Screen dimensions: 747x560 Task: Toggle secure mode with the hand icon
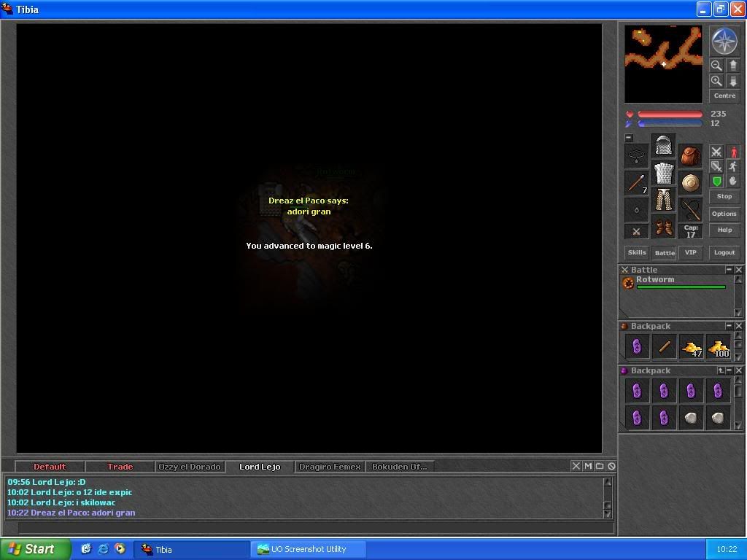coord(733,182)
